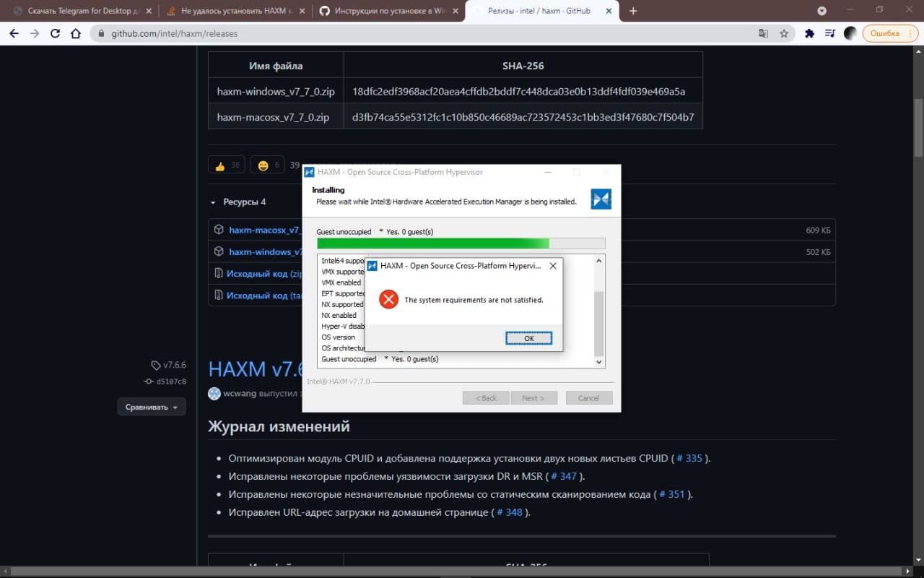This screenshot has height=578, width=924.
Task: Open the "Сравнивать" dropdown
Action: coord(152,407)
